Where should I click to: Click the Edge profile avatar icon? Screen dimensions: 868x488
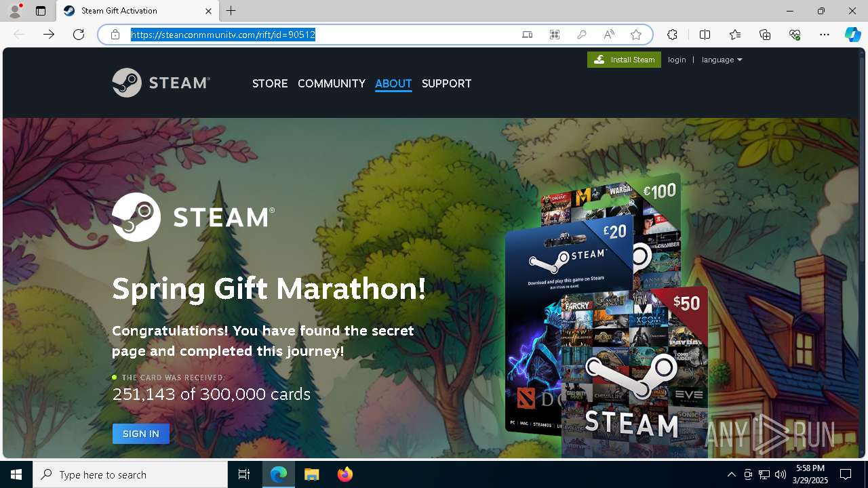[15, 11]
